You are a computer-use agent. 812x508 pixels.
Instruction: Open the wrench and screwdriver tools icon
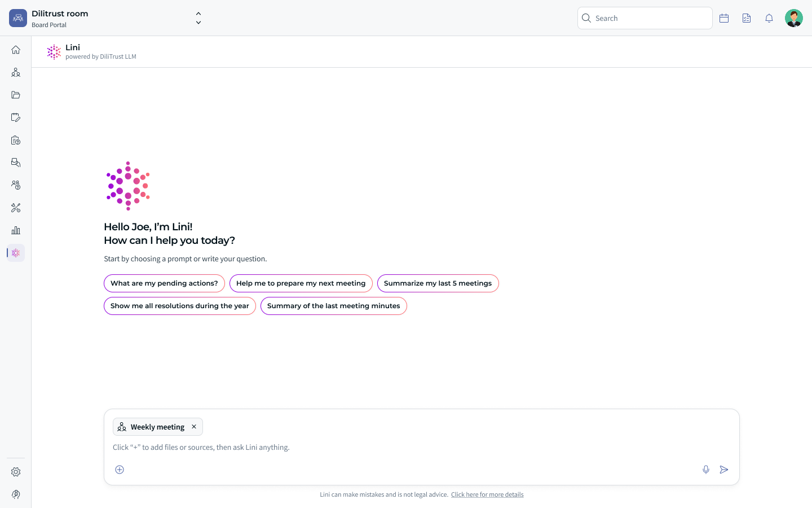16,208
